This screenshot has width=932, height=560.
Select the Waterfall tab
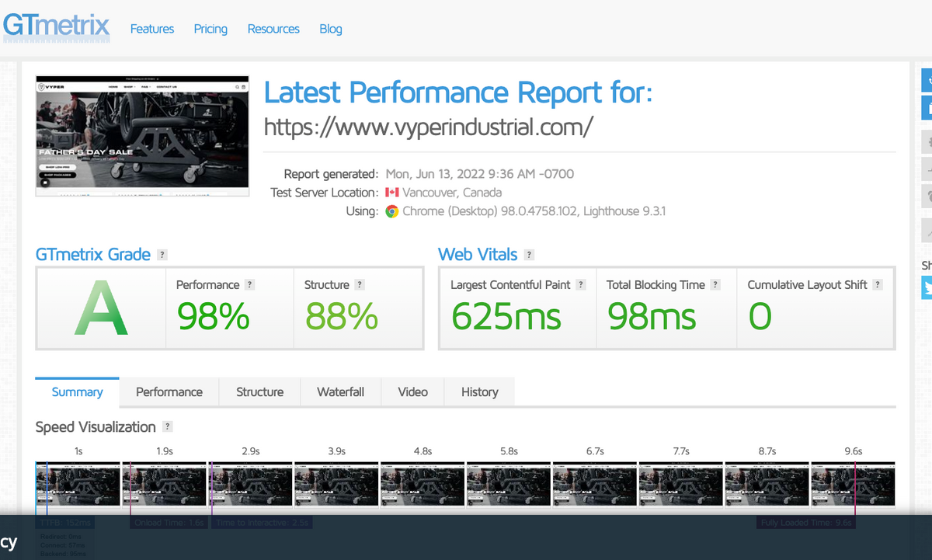coord(340,392)
